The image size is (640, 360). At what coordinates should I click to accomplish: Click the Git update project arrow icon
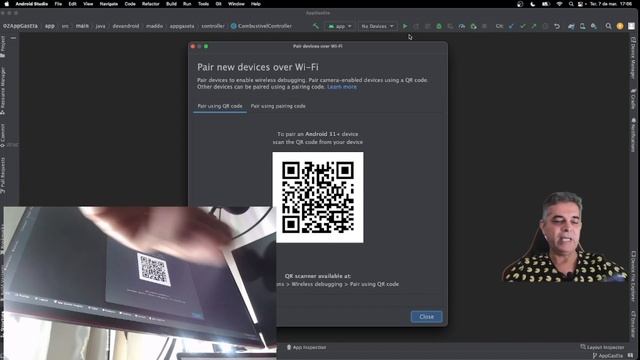511,26
